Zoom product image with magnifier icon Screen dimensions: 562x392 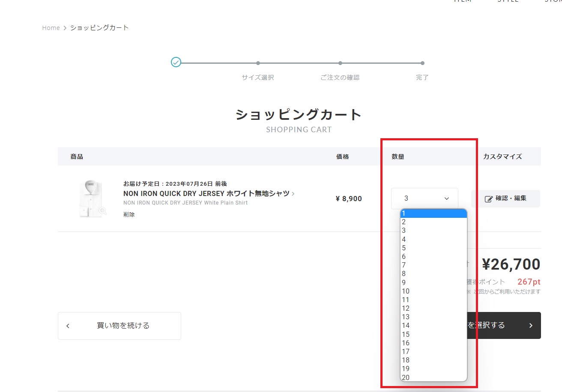click(102, 211)
